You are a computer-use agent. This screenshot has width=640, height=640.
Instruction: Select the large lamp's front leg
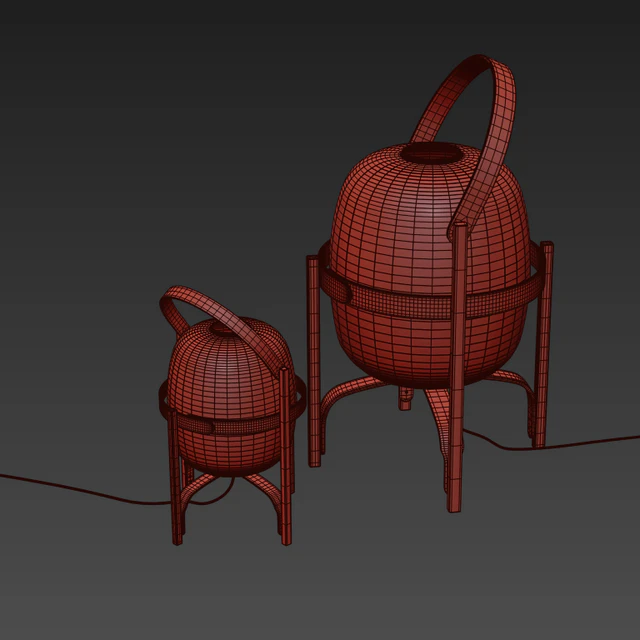coord(457,367)
